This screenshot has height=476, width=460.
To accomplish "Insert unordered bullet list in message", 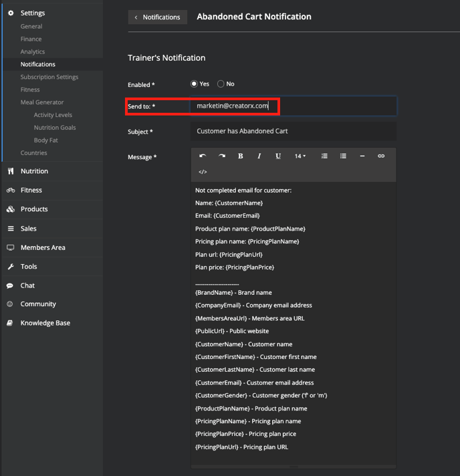I will (x=343, y=156).
